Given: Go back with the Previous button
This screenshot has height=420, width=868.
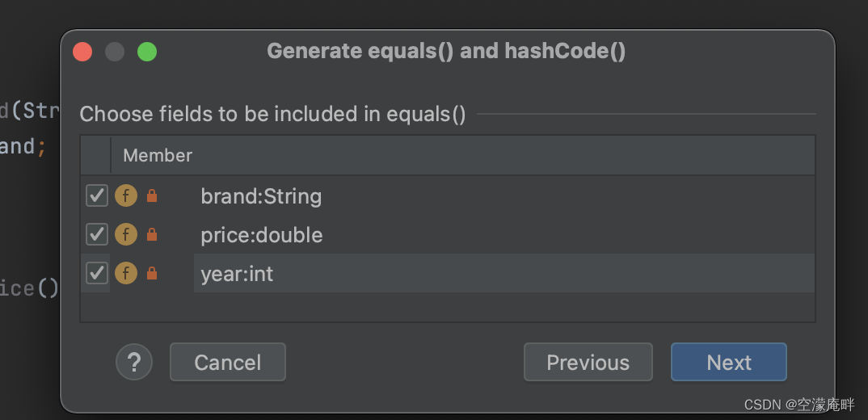Looking at the screenshot, I should [x=588, y=362].
